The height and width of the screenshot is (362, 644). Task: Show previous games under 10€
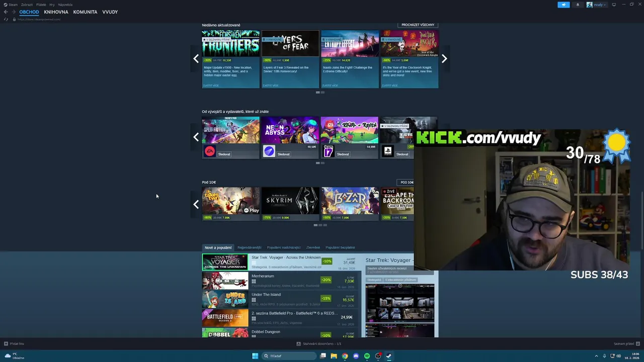[196, 204]
